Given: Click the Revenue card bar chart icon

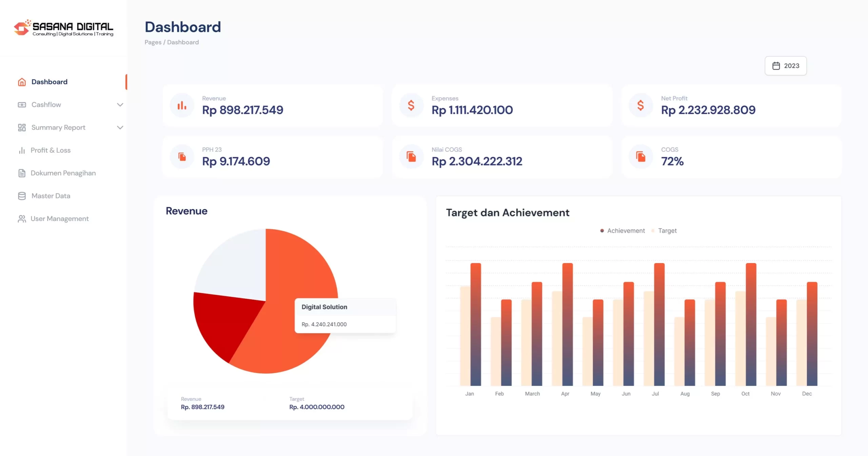Looking at the screenshot, I should pyautogui.click(x=182, y=105).
